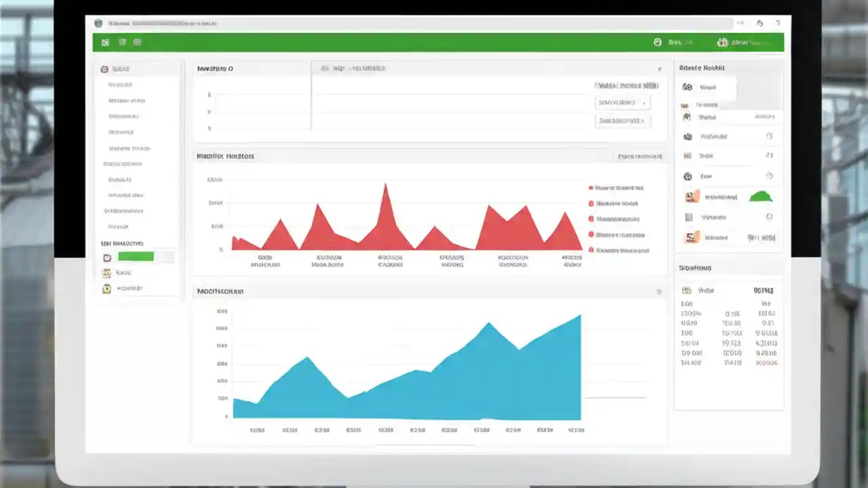Toggle the bottom legend item off
The image size is (868, 488).
tap(592, 250)
